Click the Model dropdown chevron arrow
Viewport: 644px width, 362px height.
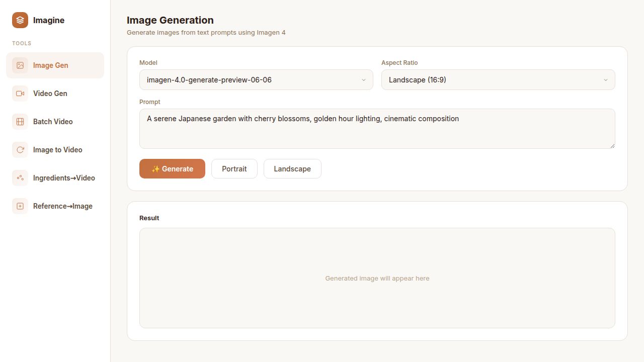click(364, 79)
